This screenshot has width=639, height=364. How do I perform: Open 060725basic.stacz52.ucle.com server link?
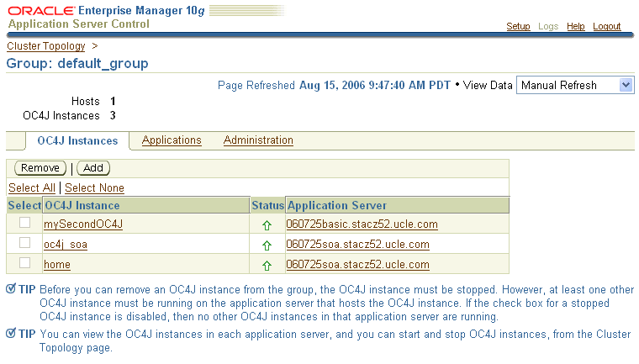point(362,224)
